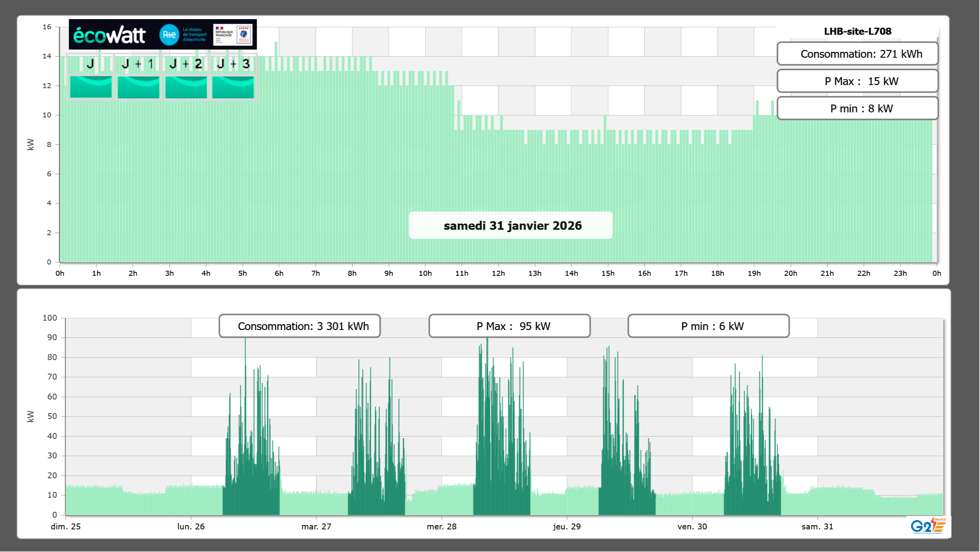
Task: Click the écoWatt logo
Action: coord(110,35)
